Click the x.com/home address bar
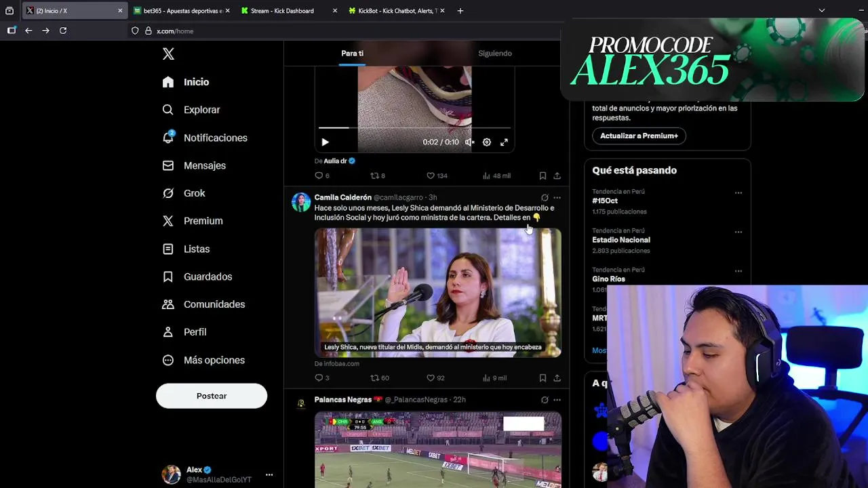 click(346, 30)
